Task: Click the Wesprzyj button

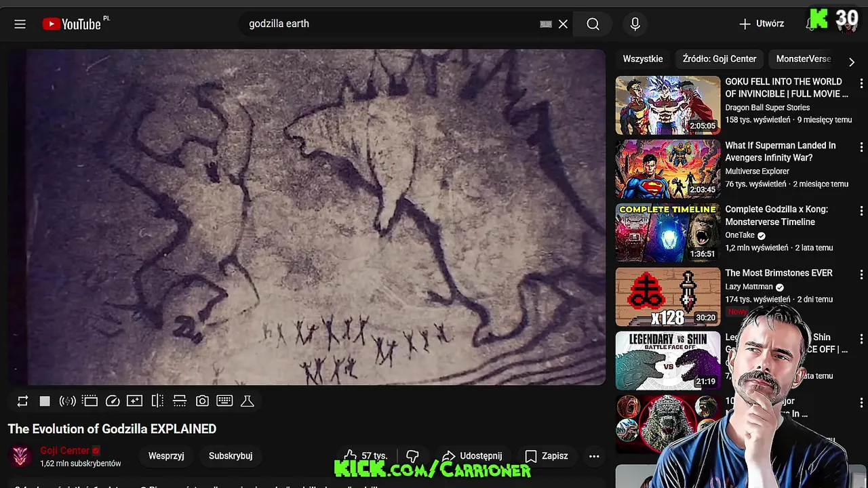Action: pyautogui.click(x=166, y=456)
